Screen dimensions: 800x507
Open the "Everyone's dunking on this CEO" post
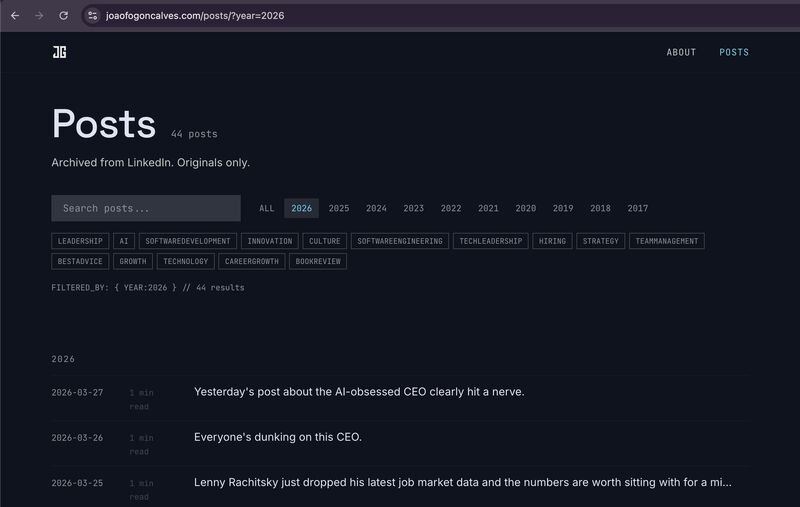point(277,437)
